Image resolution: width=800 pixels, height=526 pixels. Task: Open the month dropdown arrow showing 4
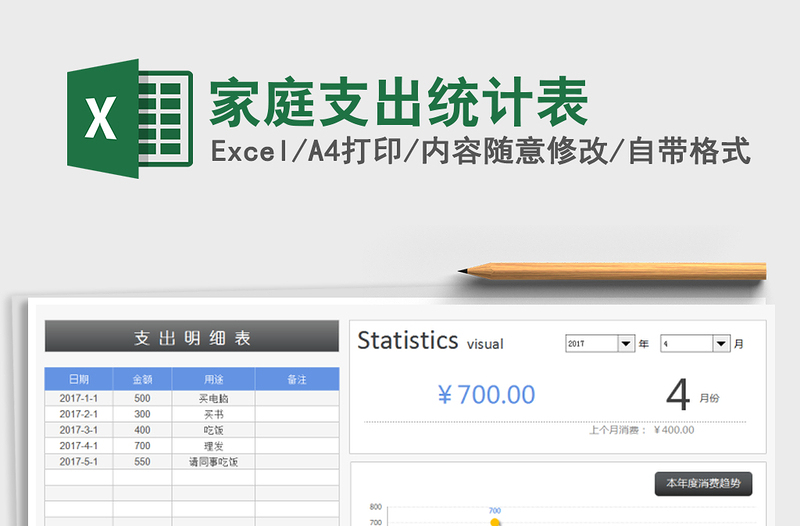721,344
